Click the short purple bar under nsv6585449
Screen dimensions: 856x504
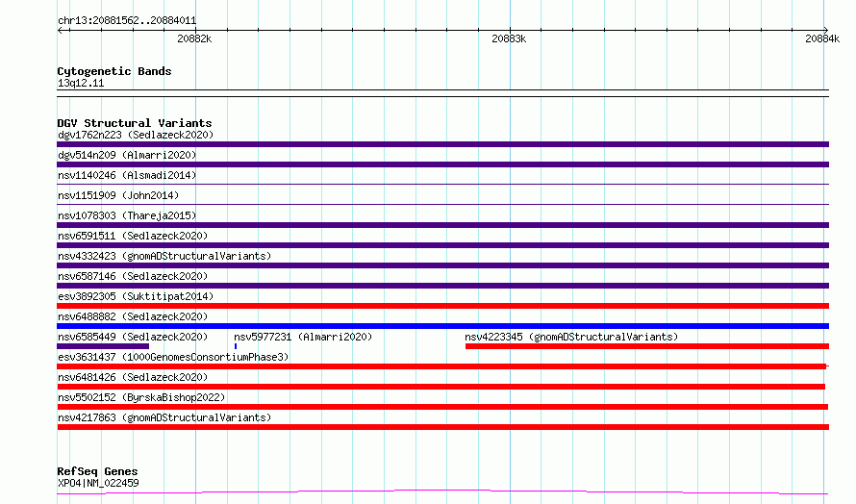103,346
